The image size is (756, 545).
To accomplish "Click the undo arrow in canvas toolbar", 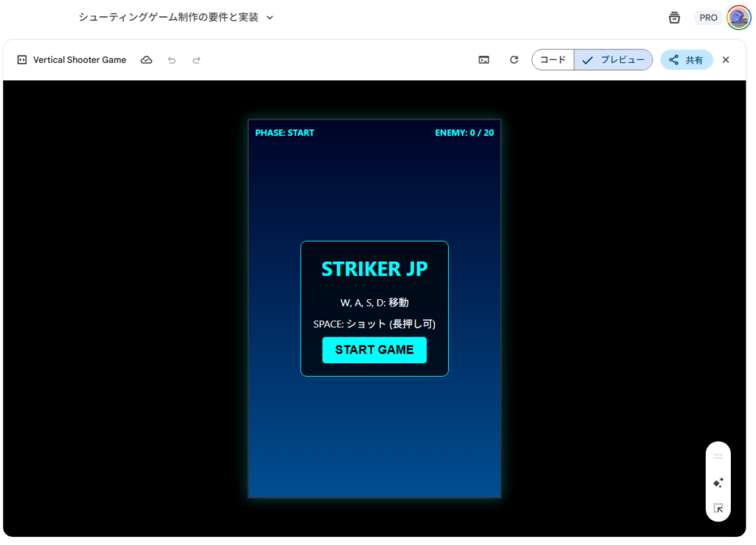I will 172,60.
